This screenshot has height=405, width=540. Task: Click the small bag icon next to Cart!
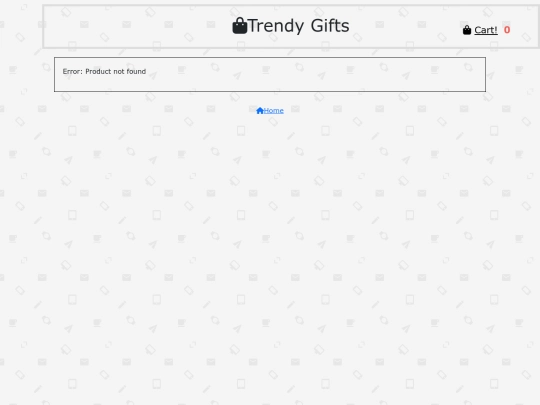pyautogui.click(x=467, y=30)
